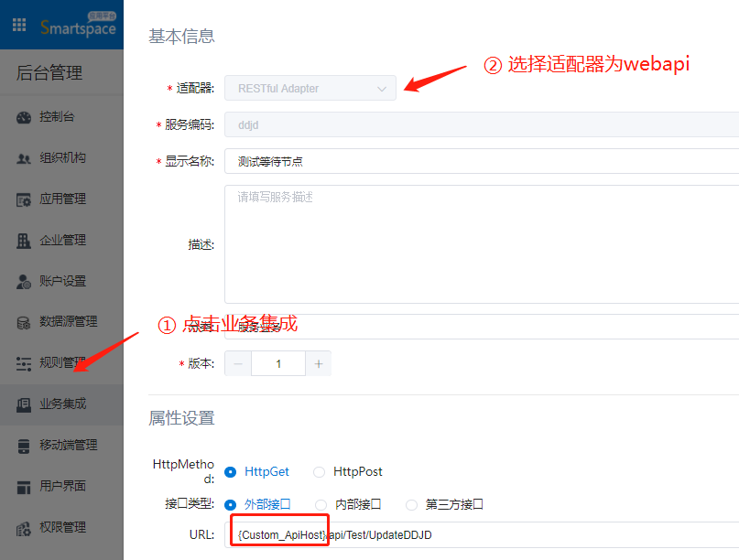Click the 应用管理 sidebar icon
This screenshot has height=560, width=739.
[24, 199]
